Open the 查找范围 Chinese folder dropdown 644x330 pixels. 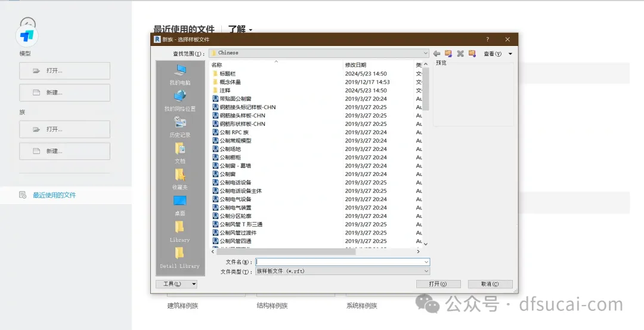click(318, 53)
